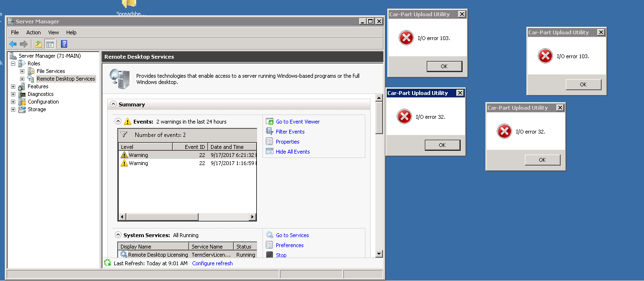This screenshot has width=644, height=281.
Task: Open the File menu
Action: pyautogui.click(x=15, y=32)
